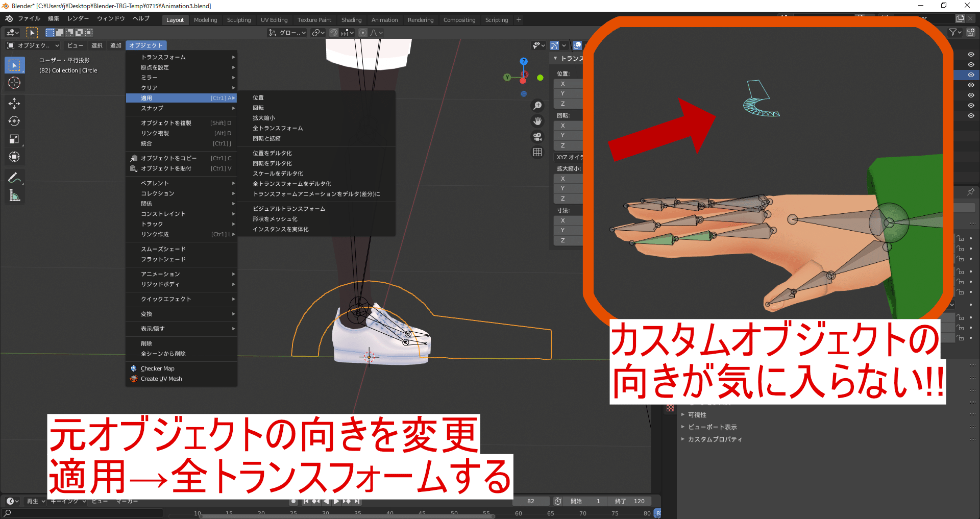The width and height of the screenshot is (980, 519).
Task: Click the new collection icon in outliner
Action: pyautogui.click(x=970, y=32)
